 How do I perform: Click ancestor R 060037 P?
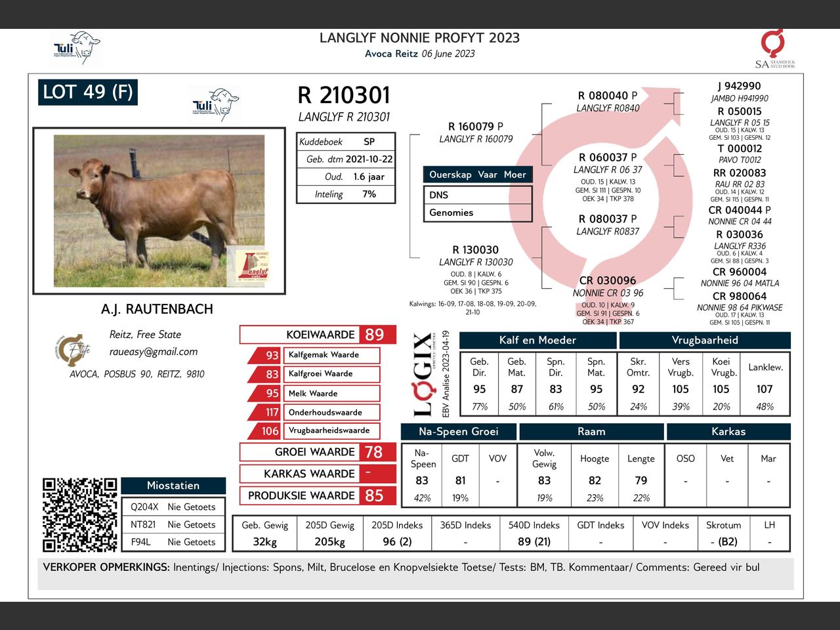608,157
